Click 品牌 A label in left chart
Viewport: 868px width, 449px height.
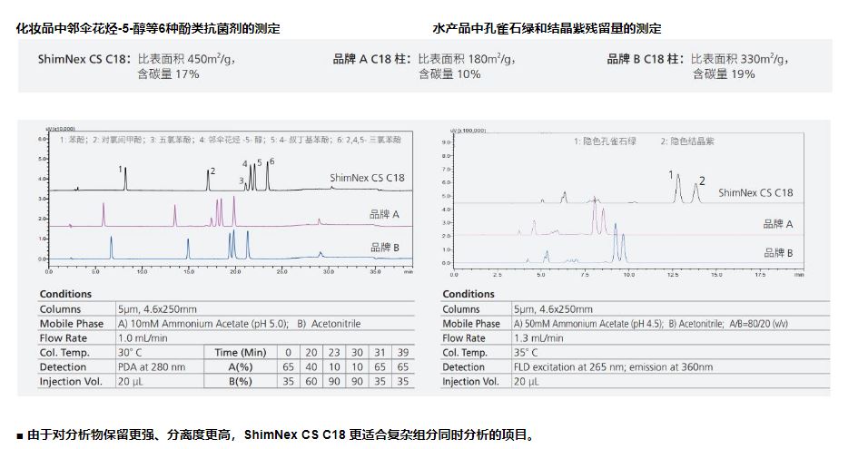pyautogui.click(x=384, y=214)
